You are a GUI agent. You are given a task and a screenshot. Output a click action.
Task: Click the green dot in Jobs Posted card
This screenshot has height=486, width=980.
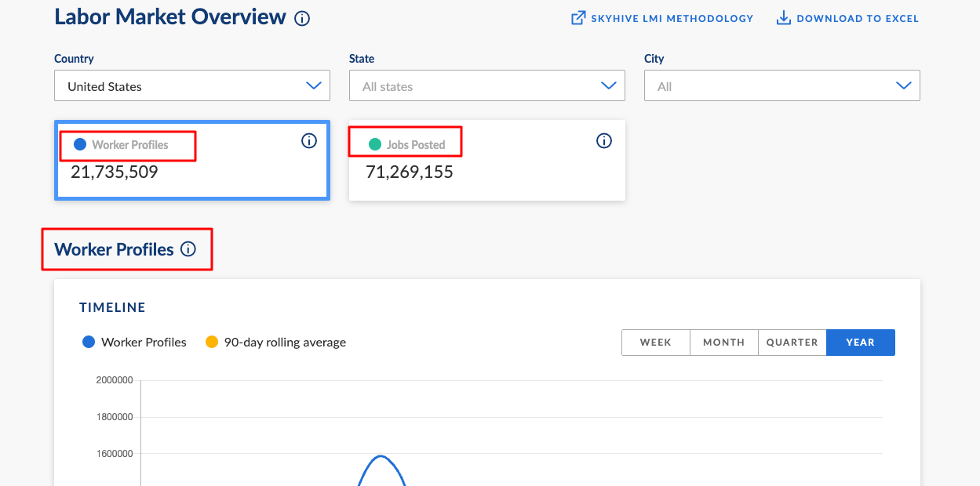coord(375,144)
